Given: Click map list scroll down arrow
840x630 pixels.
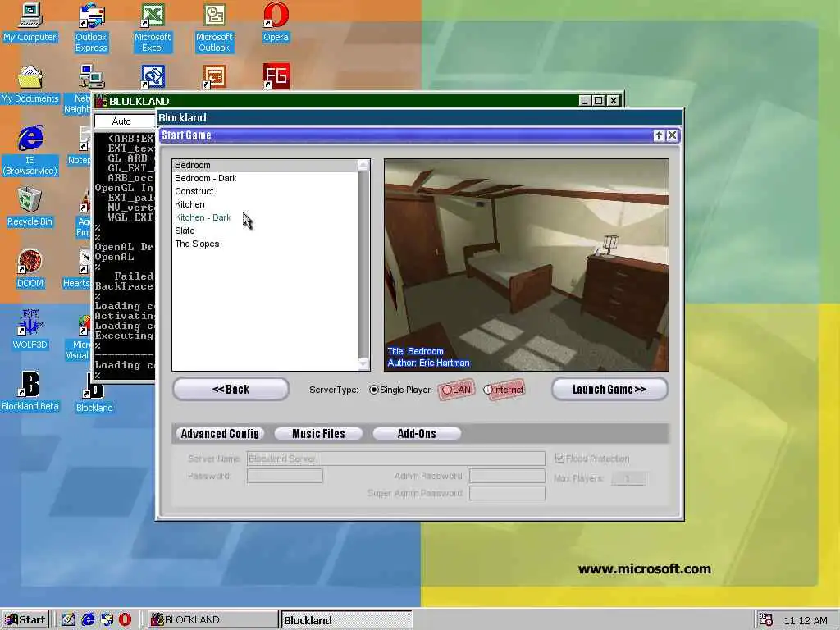Looking at the screenshot, I should (363, 364).
